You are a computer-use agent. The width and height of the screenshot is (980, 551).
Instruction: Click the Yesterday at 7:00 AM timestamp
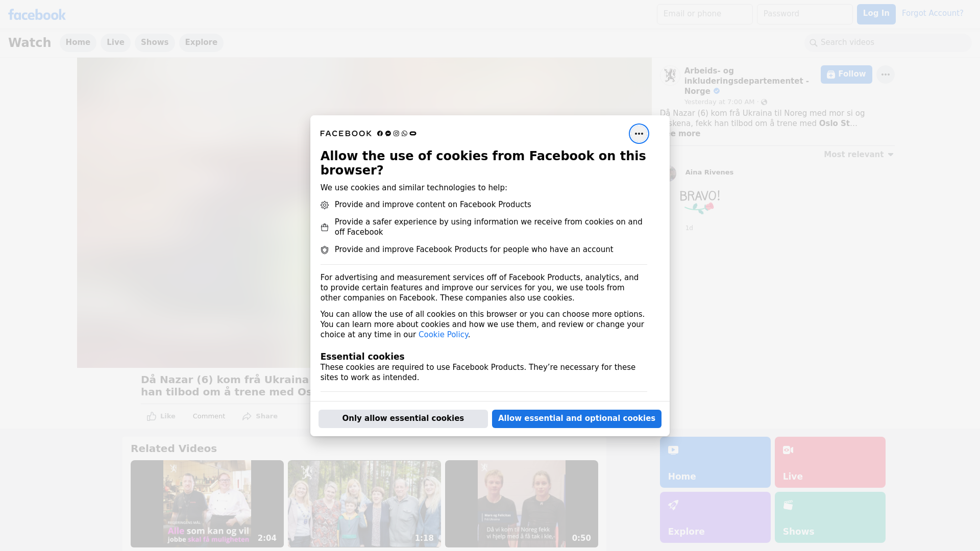[719, 102]
